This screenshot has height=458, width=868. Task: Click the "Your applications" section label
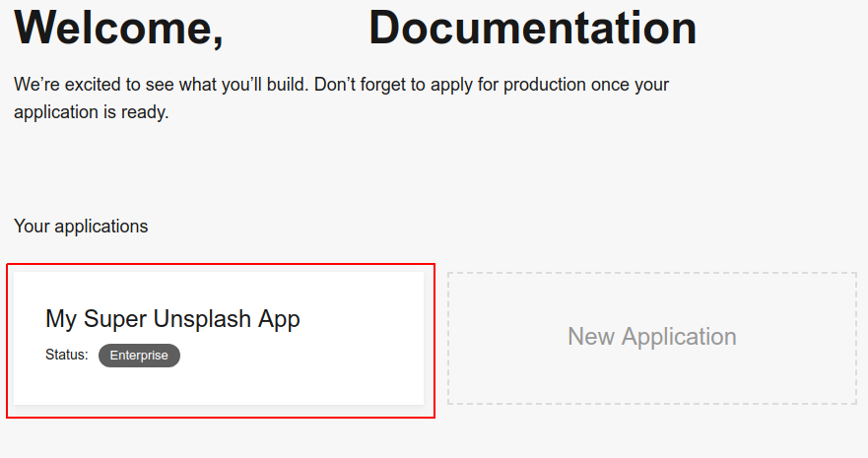81,227
